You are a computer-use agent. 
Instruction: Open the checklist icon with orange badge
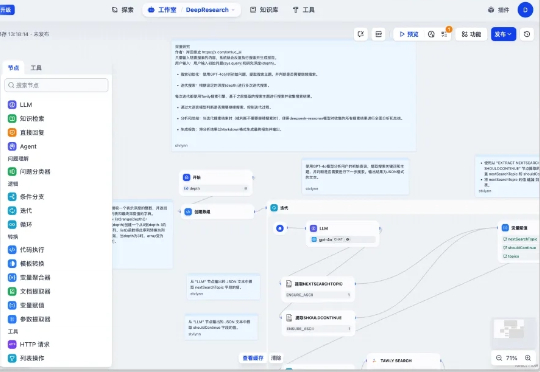coord(445,34)
